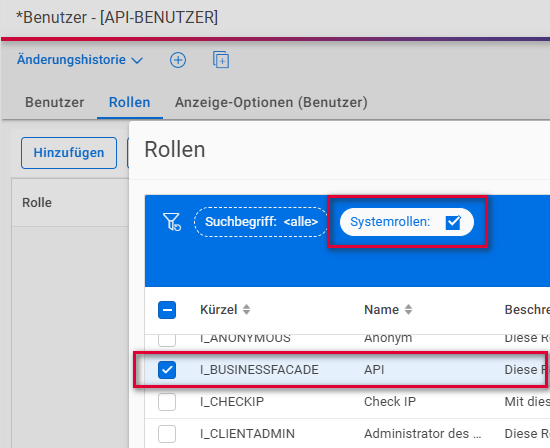This screenshot has width=550, height=448.
Task: Click the I_CLIENTADMIN cell text
Action: coord(247,434)
